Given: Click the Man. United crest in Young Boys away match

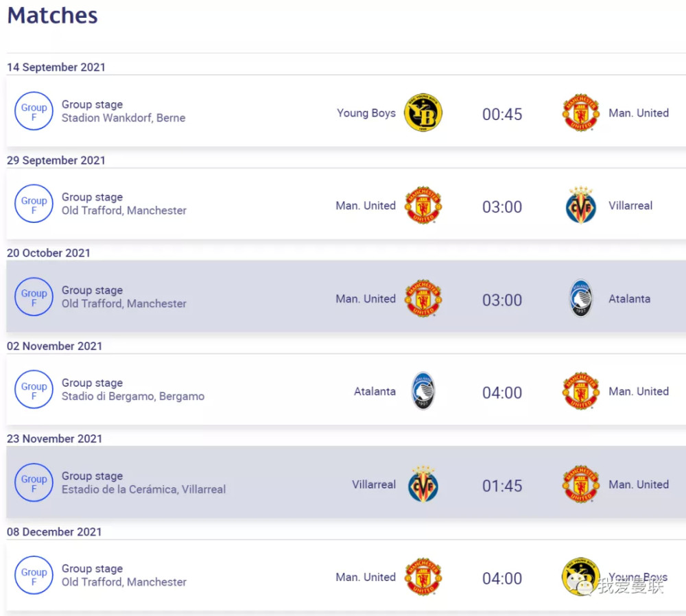Looking at the screenshot, I should [580, 112].
